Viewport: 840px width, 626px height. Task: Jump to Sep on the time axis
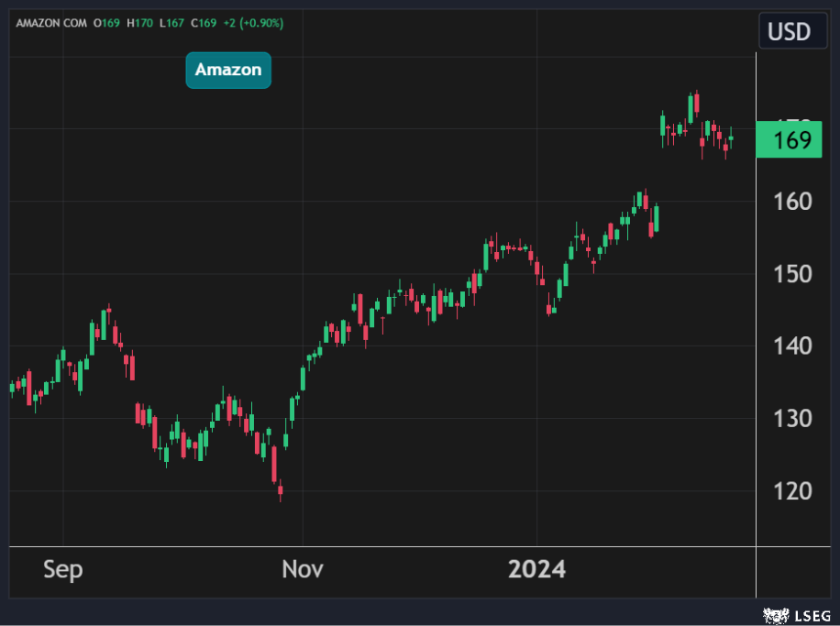pos(62,569)
